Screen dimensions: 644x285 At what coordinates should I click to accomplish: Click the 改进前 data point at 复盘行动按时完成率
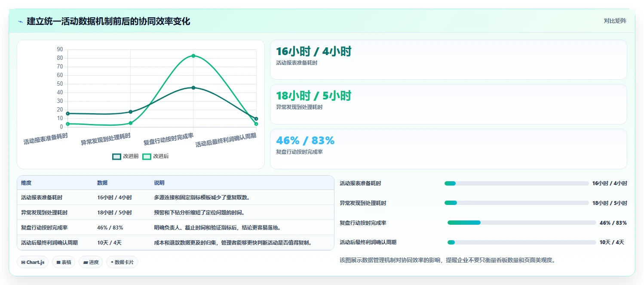[193, 87]
